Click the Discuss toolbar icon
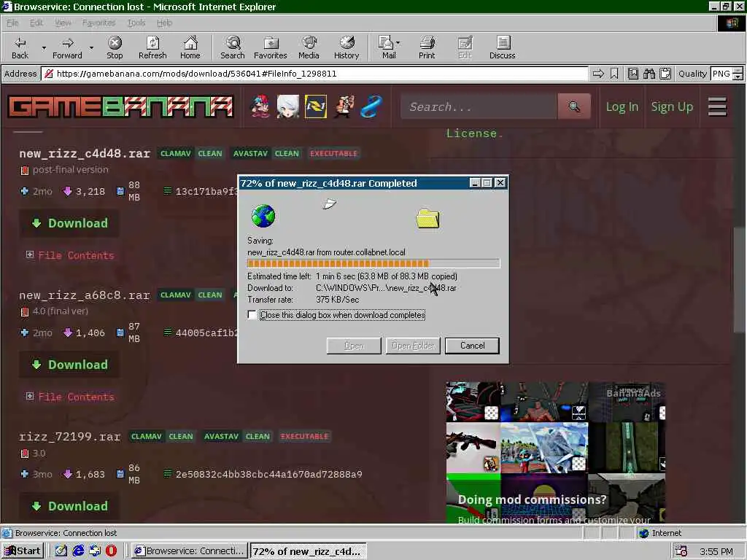Screen dimensions: 747x560 point(502,47)
